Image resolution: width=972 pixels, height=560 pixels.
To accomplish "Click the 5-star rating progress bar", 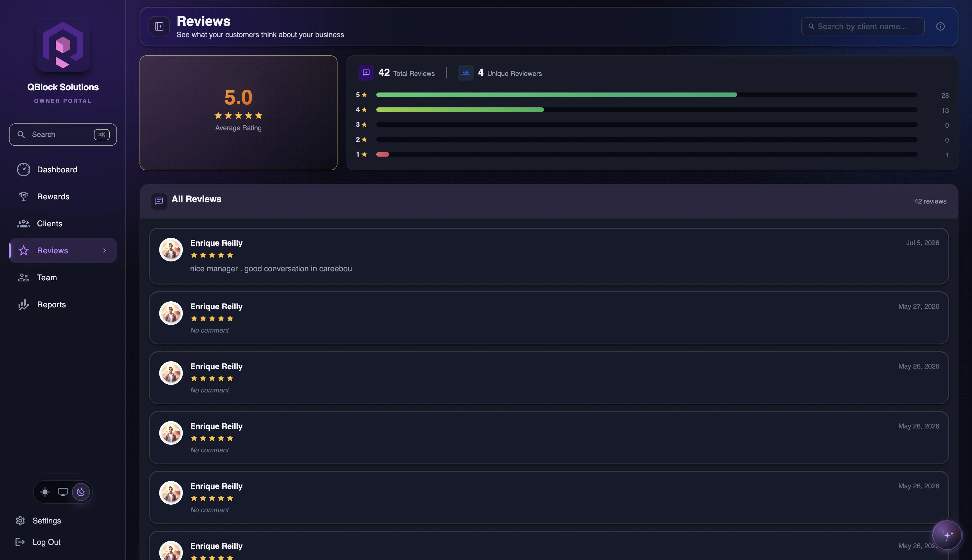I will pyautogui.click(x=647, y=95).
